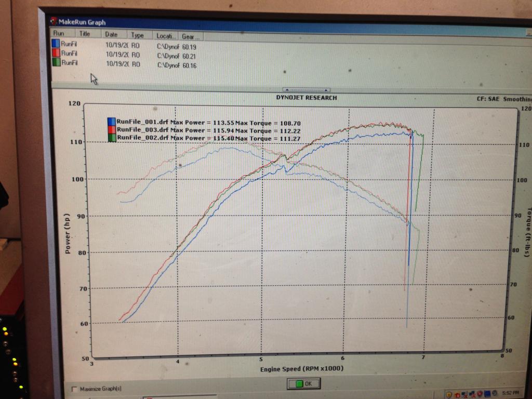Viewport: 532px width, 399px height.
Task: Select the red run file icon in list
Action: point(56,54)
